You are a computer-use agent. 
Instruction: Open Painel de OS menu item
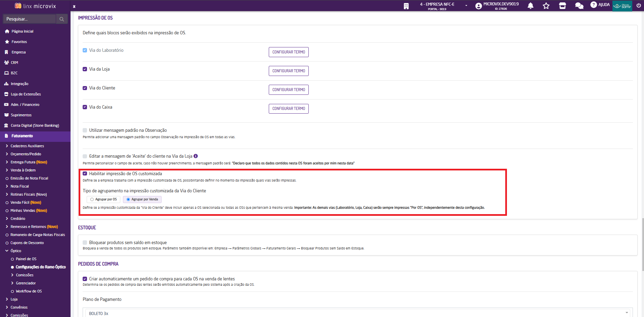[x=26, y=259]
